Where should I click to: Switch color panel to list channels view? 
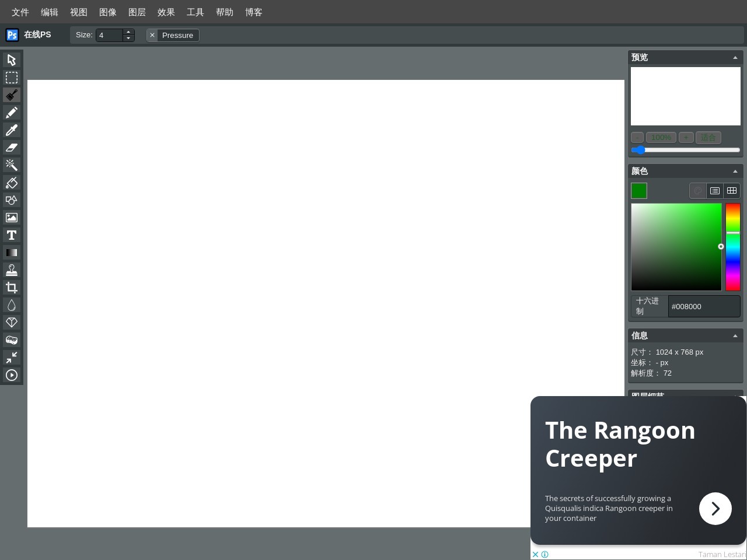[715, 191]
